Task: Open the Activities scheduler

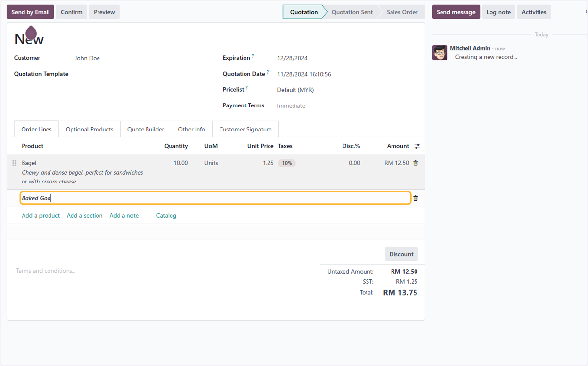Action: [534, 12]
